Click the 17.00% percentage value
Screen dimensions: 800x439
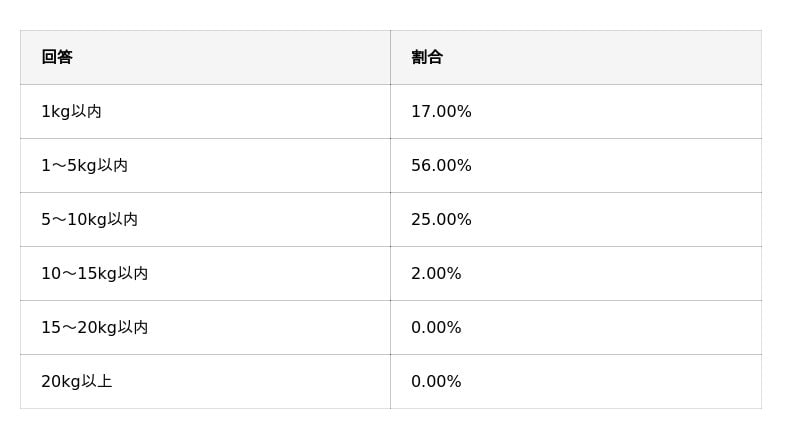point(441,111)
